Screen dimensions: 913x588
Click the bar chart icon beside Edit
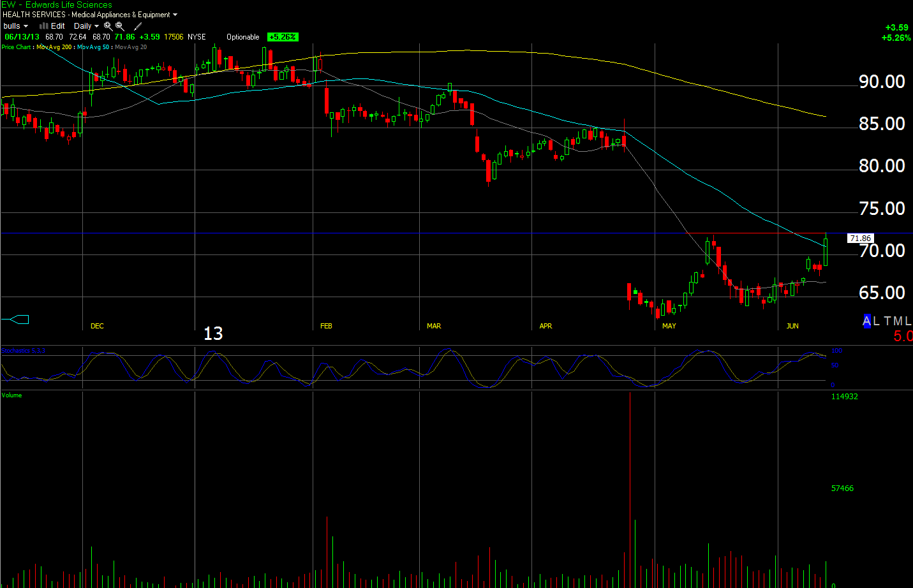pos(43,26)
